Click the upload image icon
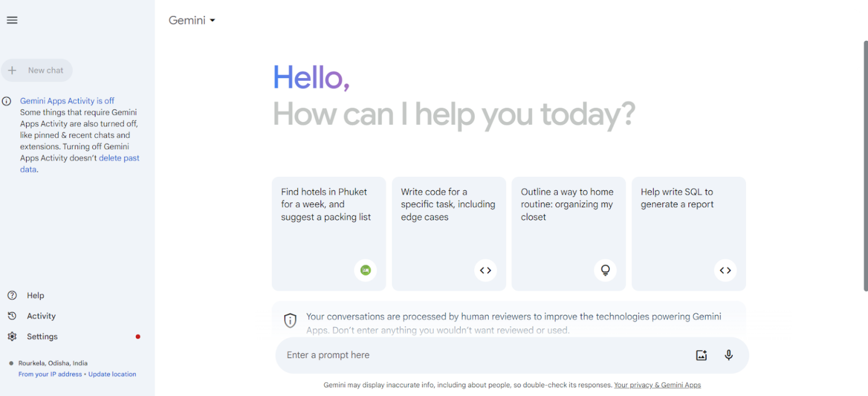Viewport: 868px width, 396px height. click(701, 355)
